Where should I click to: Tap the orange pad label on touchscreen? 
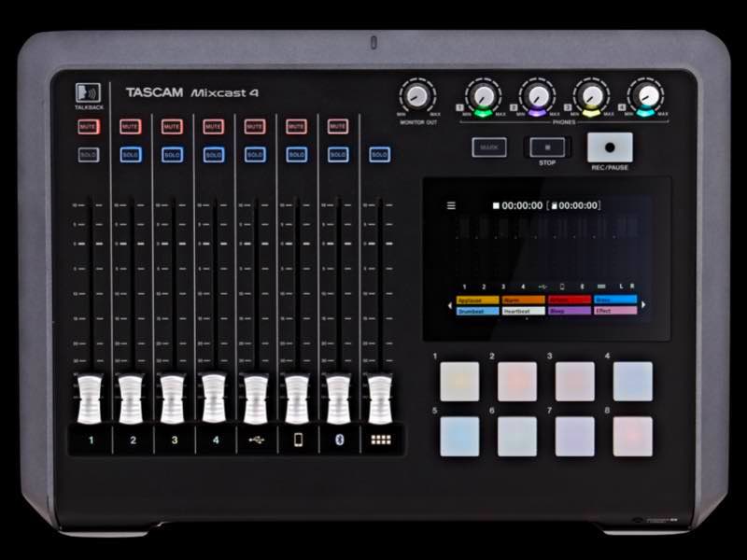point(524,300)
